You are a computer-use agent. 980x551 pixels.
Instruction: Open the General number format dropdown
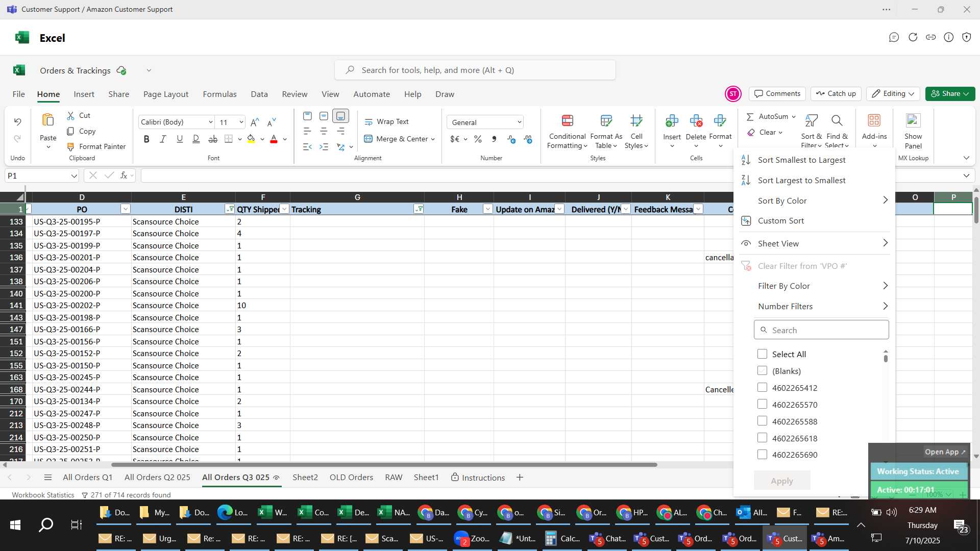tap(519, 122)
